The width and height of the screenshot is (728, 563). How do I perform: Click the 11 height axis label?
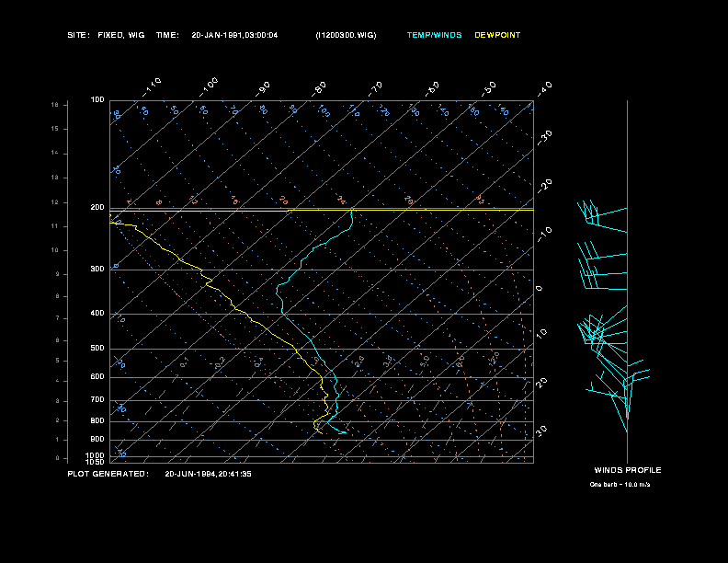[x=55, y=226]
